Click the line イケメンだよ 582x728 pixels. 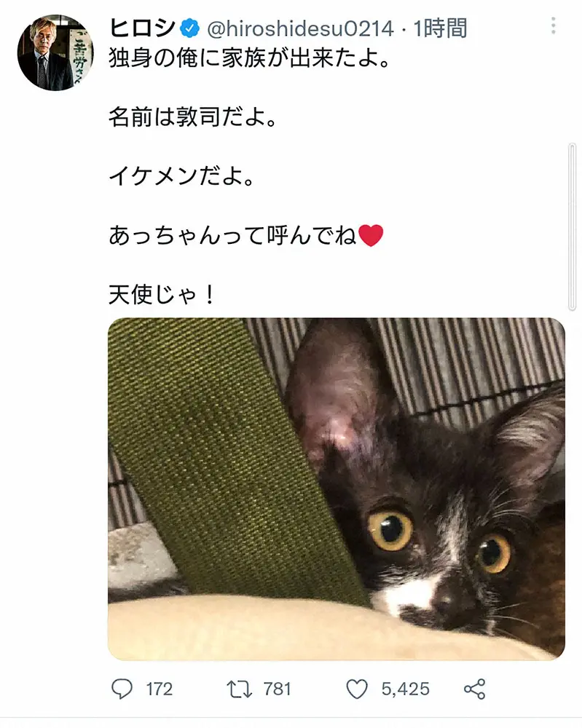[182, 176]
